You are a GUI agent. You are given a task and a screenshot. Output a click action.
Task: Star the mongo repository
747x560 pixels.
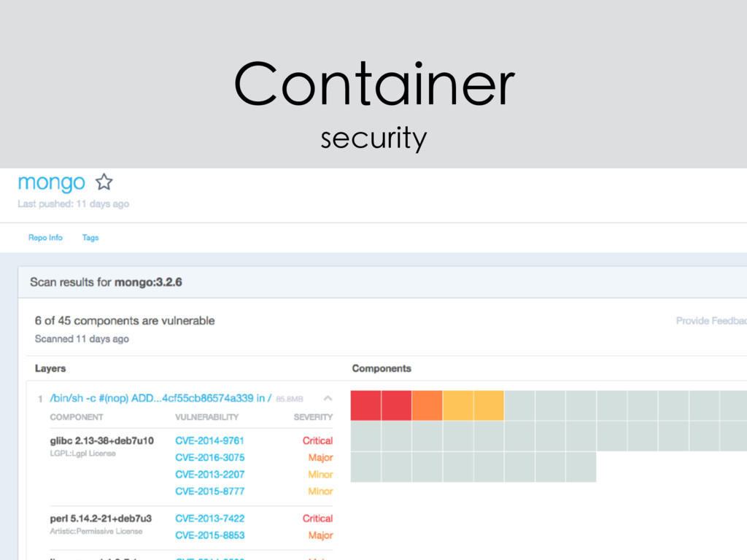pyautogui.click(x=104, y=182)
